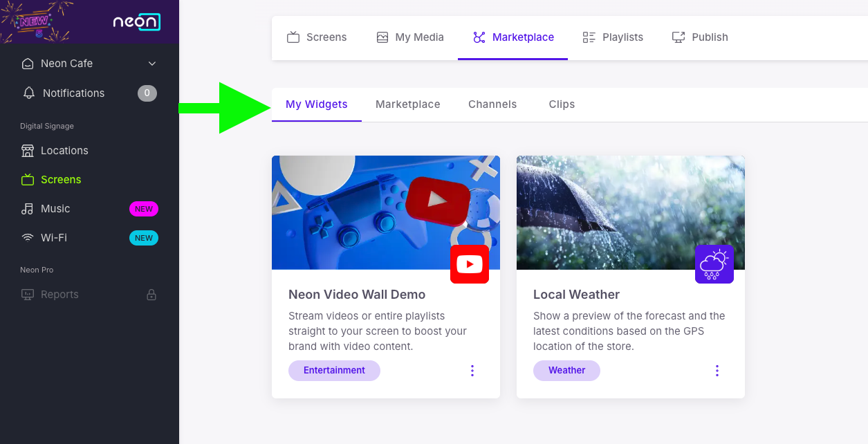Switch to the Screens top tab
This screenshot has height=444, width=868.
pos(317,37)
